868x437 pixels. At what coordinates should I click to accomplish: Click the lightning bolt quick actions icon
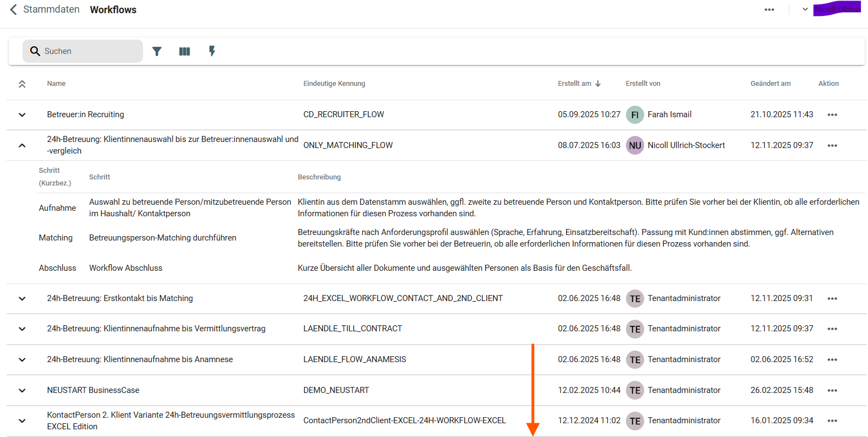212,51
